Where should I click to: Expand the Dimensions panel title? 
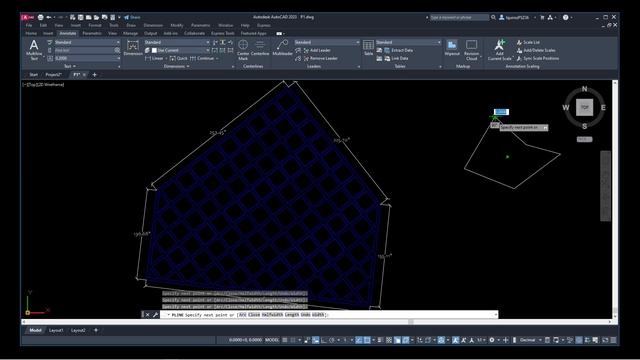click(176, 66)
